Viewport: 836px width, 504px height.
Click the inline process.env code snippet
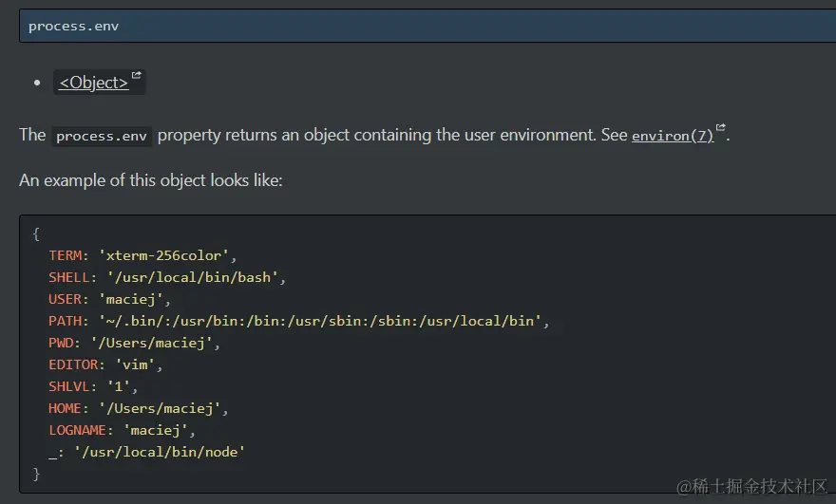[x=102, y=136]
